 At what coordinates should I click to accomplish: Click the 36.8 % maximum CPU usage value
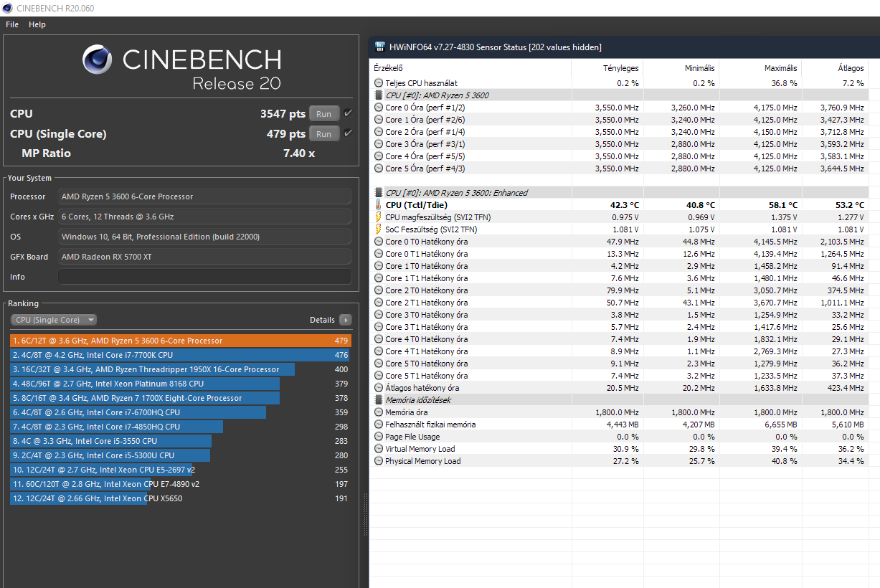pos(783,83)
